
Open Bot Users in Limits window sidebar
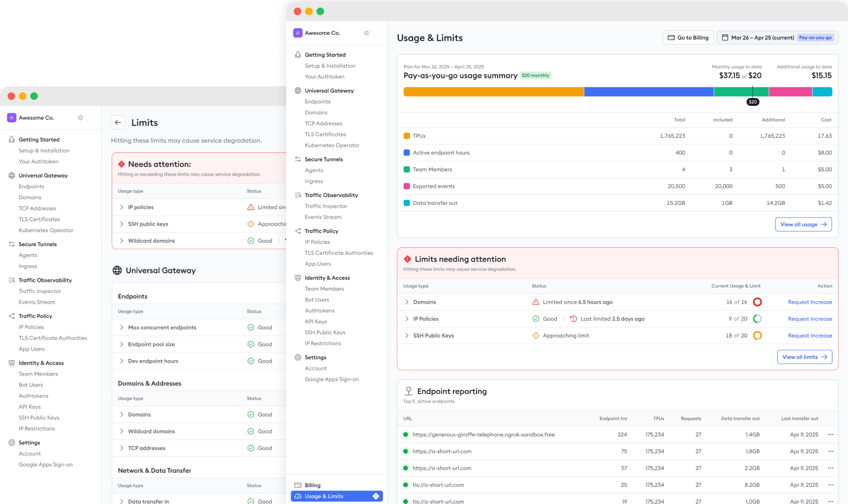(x=31, y=385)
